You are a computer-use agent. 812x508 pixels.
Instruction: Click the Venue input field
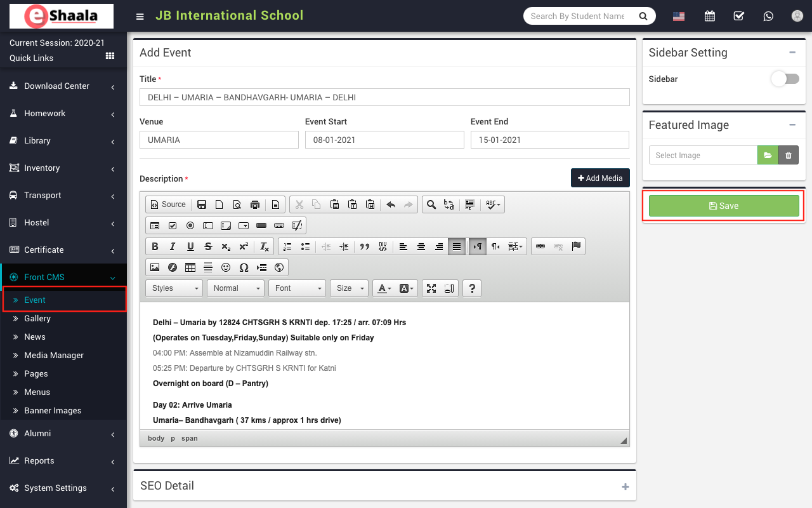click(219, 140)
